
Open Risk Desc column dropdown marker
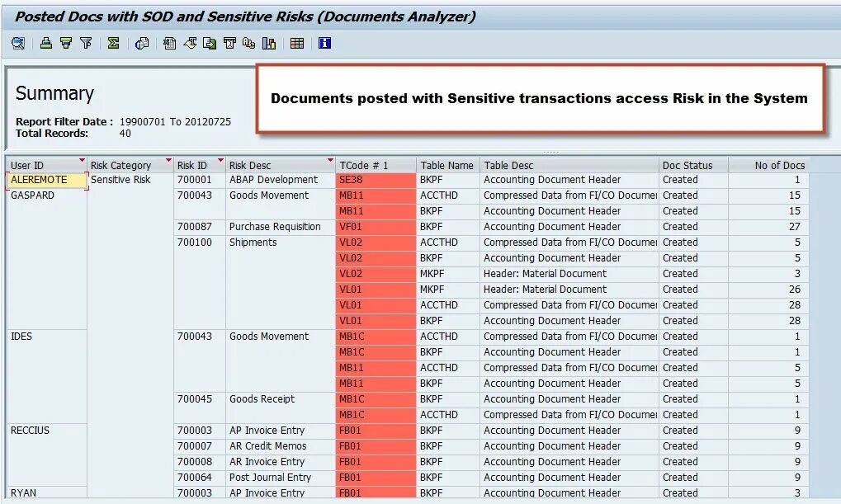(330, 160)
